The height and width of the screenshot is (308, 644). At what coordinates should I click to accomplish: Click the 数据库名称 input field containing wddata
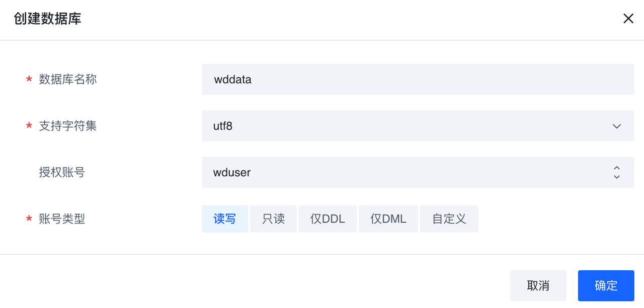pyautogui.click(x=418, y=79)
